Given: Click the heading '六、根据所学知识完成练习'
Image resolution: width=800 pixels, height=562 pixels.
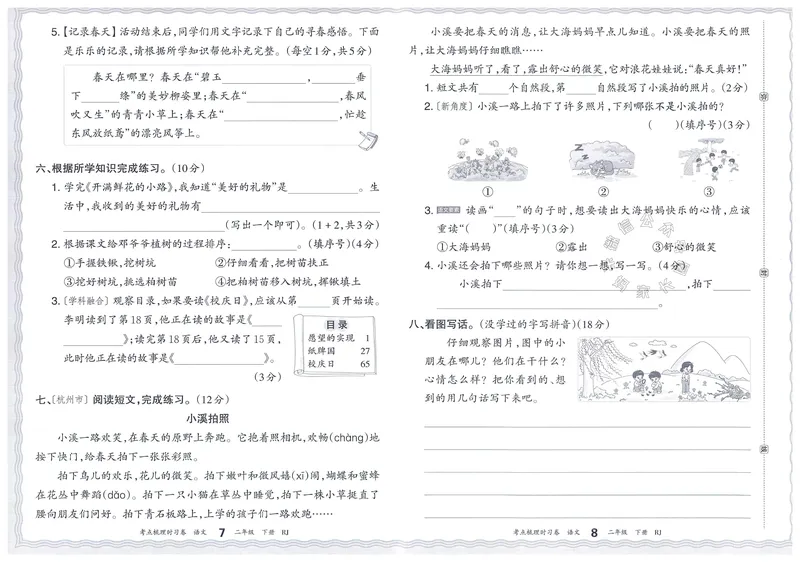Looking at the screenshot, I should 103,168.
